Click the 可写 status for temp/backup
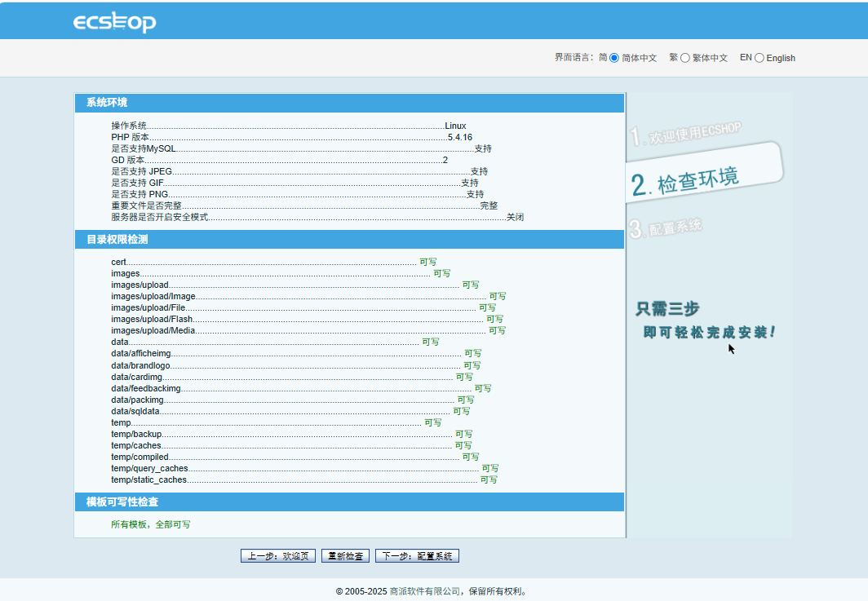Screen dimensions: 868x601 pyautogui.click(x=464, y=434)
